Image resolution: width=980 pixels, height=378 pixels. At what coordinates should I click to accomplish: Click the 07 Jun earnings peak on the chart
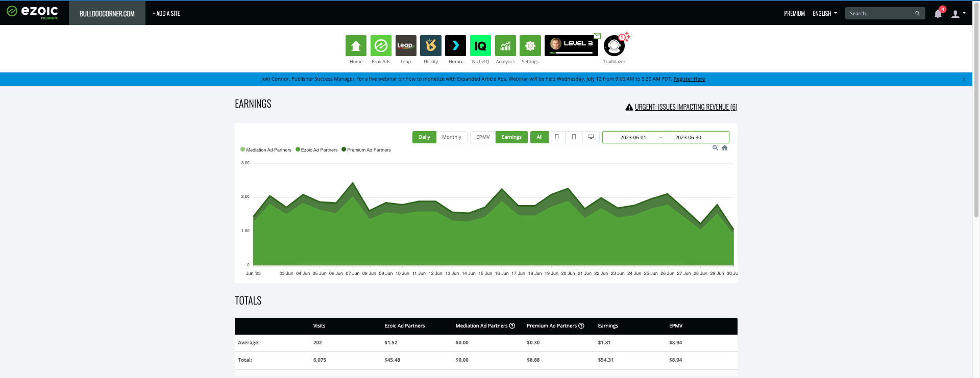pyautogui.click(x=353, y=183)
